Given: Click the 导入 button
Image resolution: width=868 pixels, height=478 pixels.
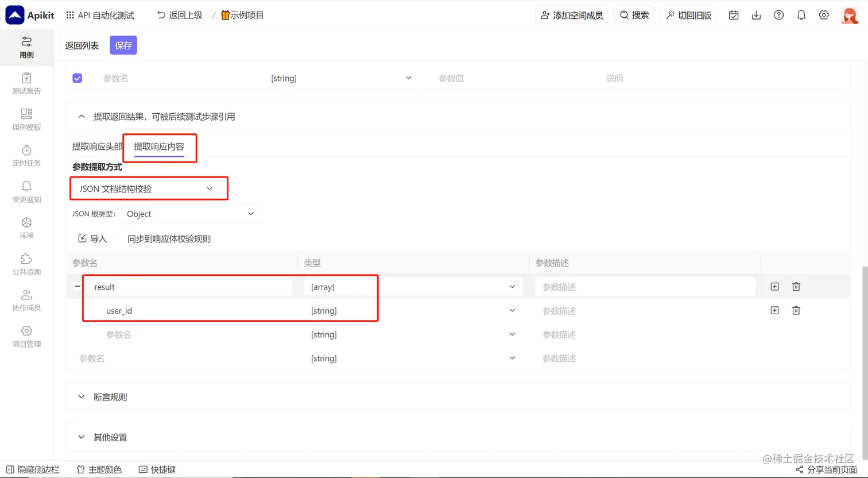Looking at the screenshot, I should tap(93, 238).
